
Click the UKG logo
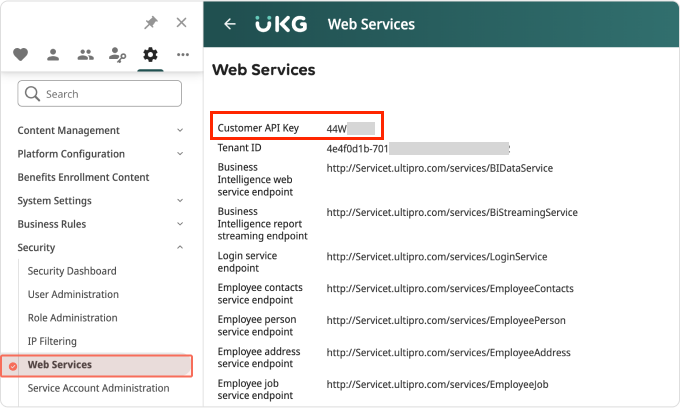tap(280, 24)
